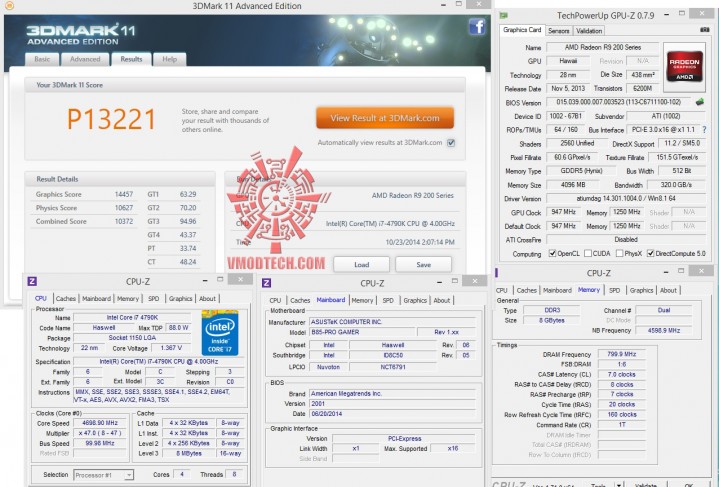Click the BIOS Version field in GPU-Z
The width and height of the screenshot is (719, 487).
pos(618,102)
